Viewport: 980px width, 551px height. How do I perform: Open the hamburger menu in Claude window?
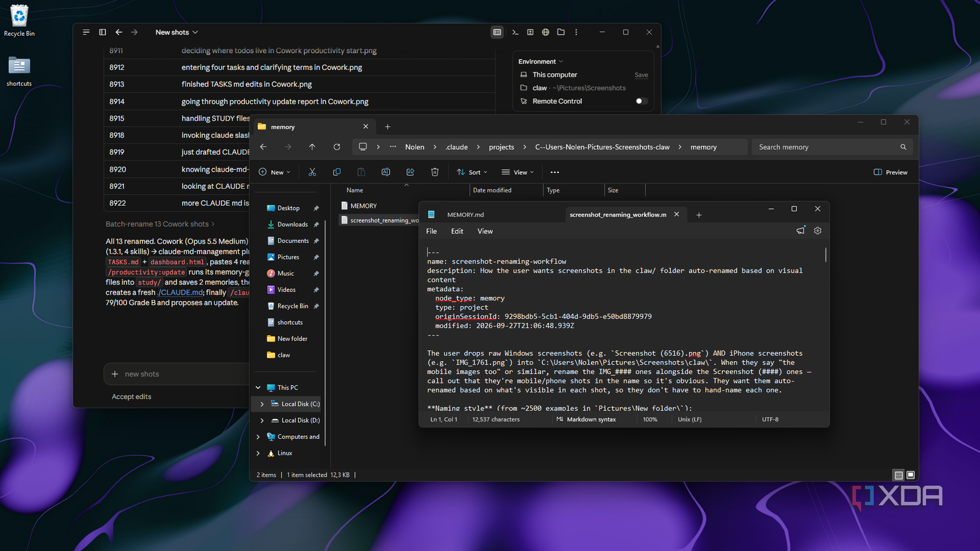coord(86,32)
